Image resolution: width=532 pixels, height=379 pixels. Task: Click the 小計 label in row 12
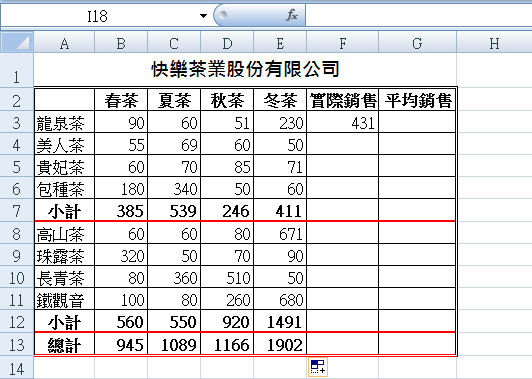pyautogui.click(x=64, y=321)
